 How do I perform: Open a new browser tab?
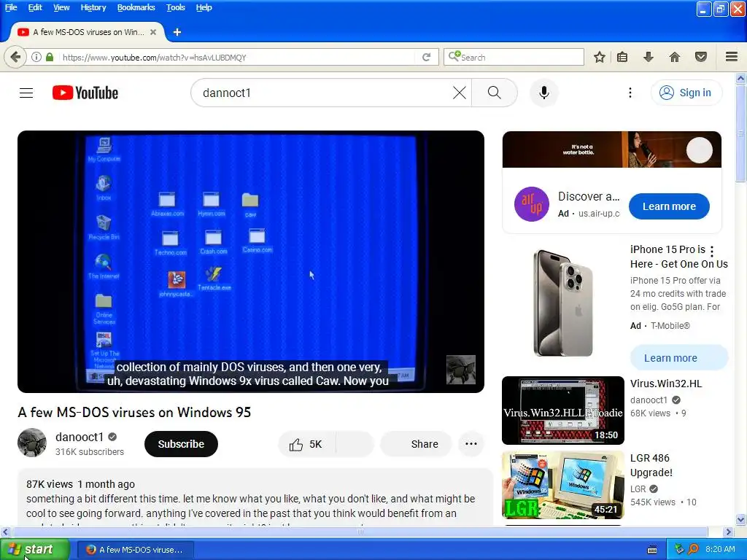(177, 32)
